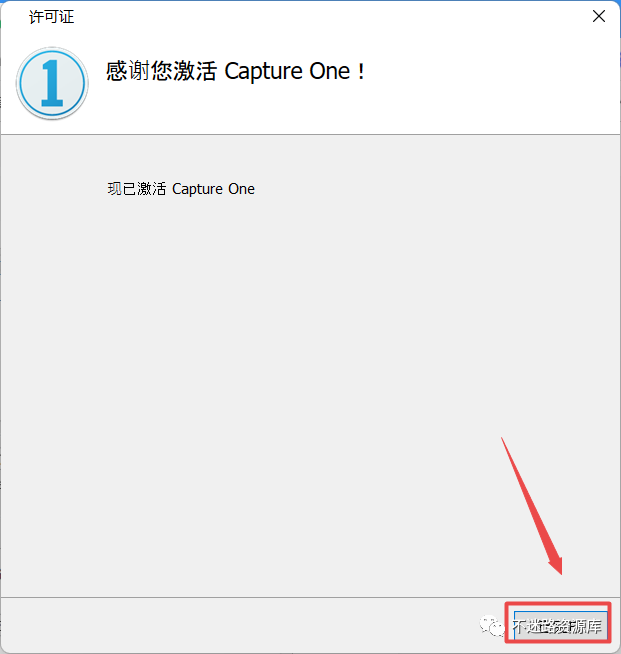This screenshot has width=621, height=654.
Task: Click the 感谢您激活 heading text
Action: [x=161, y=71]
